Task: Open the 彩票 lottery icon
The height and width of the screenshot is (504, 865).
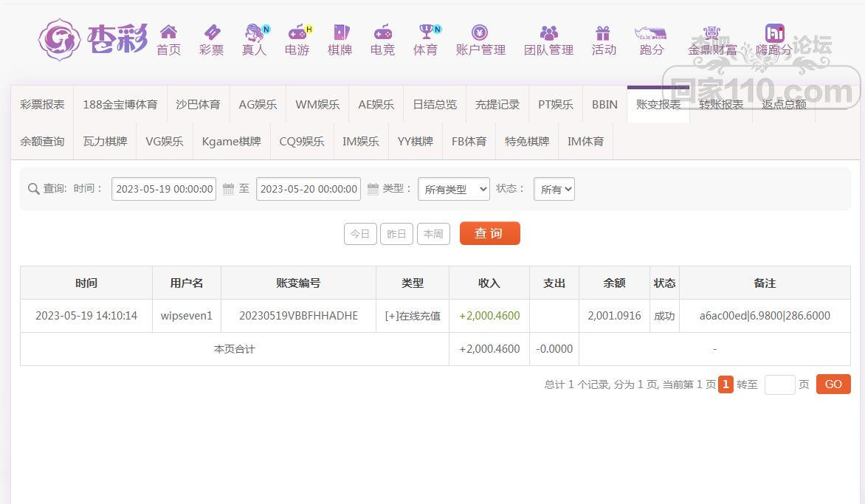Action: [x=211, y=32]
